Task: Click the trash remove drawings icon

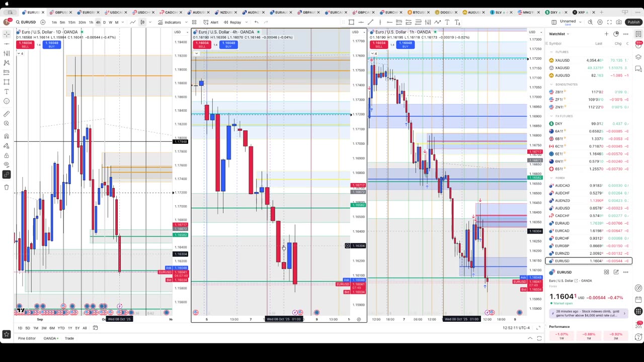Action: pyautogui.click(x=7, y=187)
